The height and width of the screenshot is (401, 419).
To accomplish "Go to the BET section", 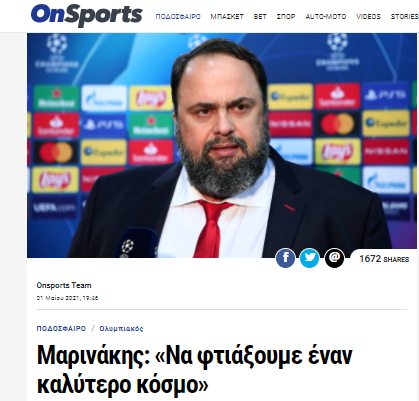I will (x=260, y=17).
